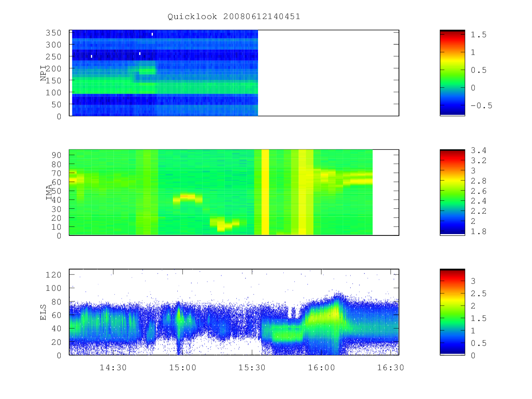Screen dimensions: 532x399
Task: Click the NPI spectrogram plot area
Action: [234, 73]
